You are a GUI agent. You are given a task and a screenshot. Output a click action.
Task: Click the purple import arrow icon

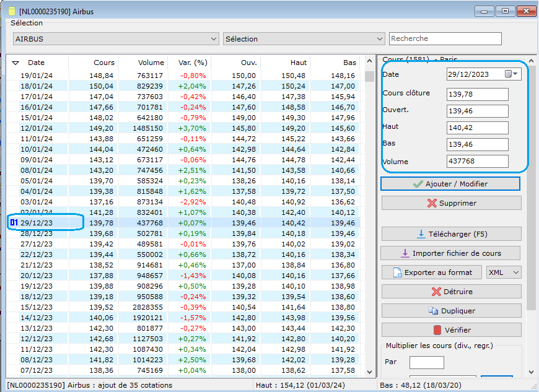405,253
